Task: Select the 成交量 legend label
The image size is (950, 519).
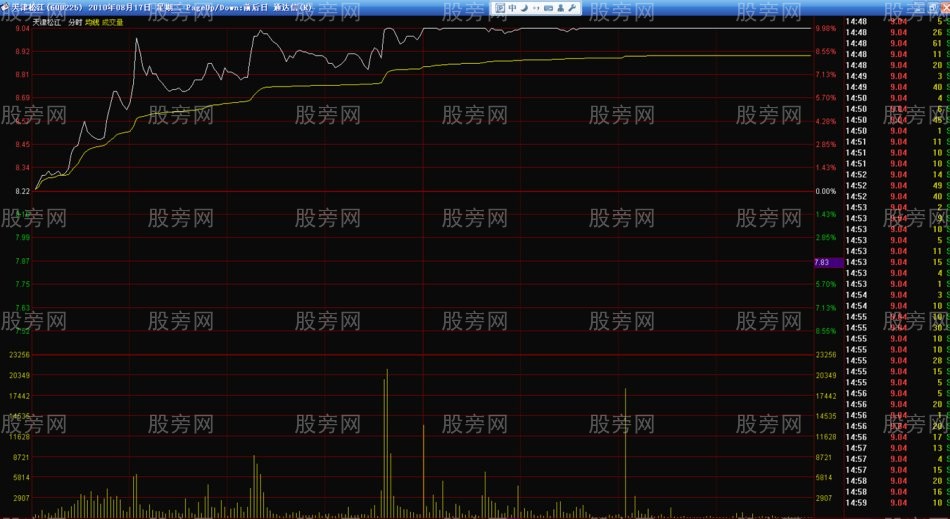Action: 112,22
